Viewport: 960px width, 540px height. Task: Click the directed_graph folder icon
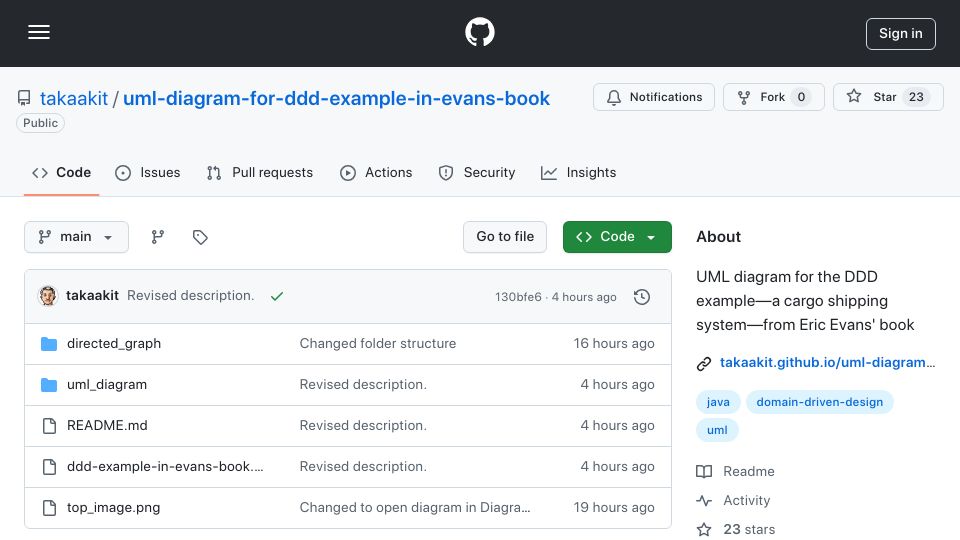49,344
